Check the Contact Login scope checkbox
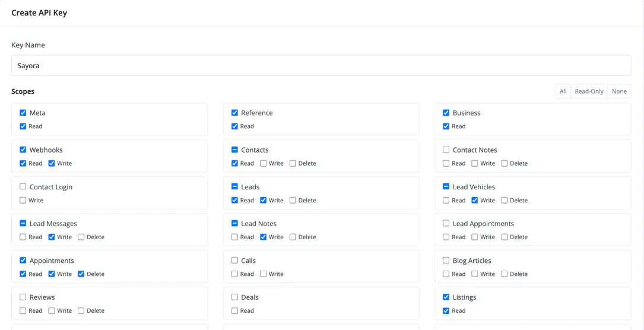The image size is (644, 330). click(x=23, y=187)
